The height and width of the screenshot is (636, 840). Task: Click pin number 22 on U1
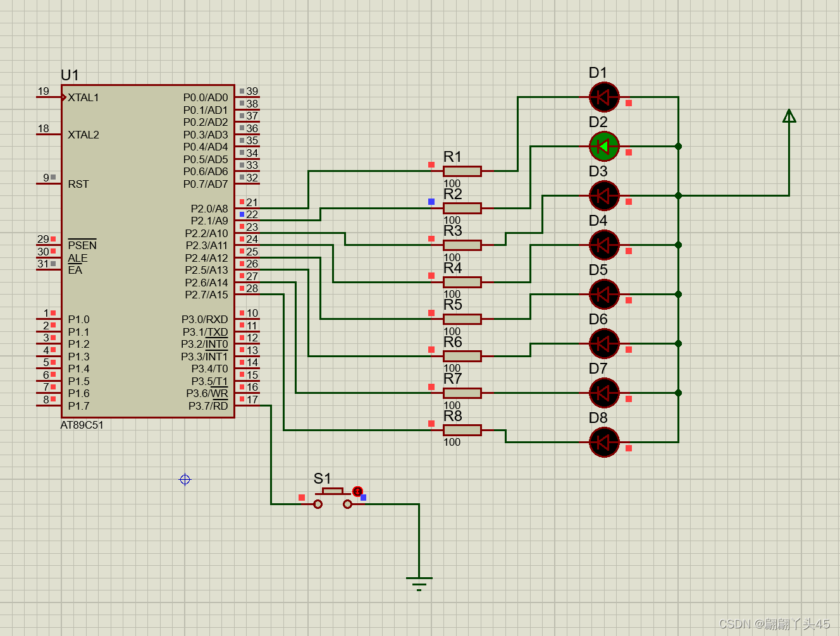(252, 214)
